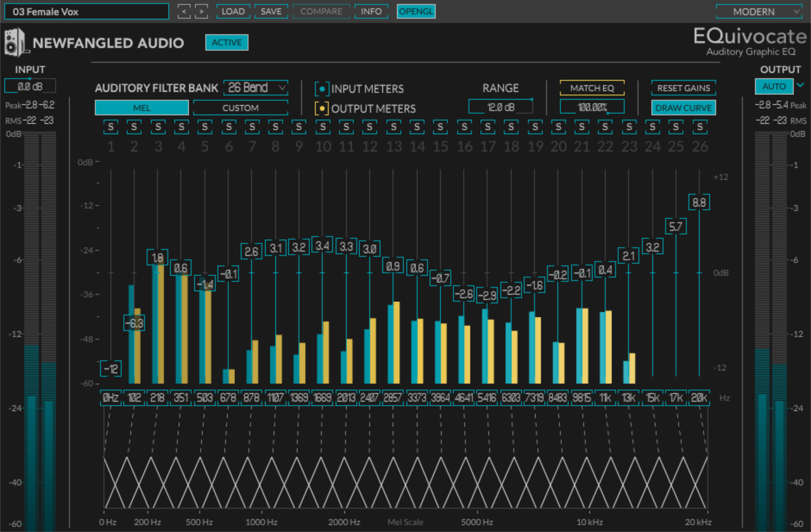Click the 102 Hz frequency label
811x532 pixels.
click(x=134, y=397)
